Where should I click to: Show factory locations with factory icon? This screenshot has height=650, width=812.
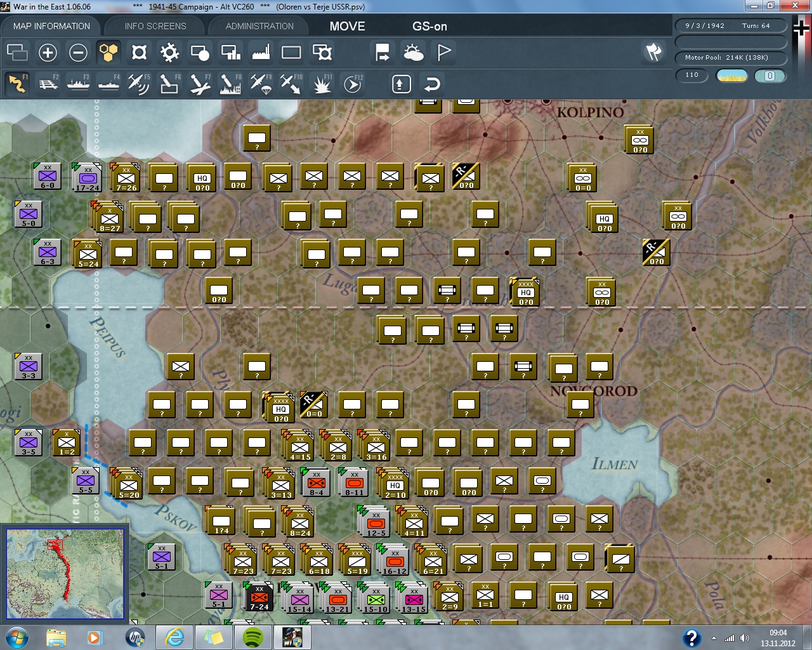(261, 52)
